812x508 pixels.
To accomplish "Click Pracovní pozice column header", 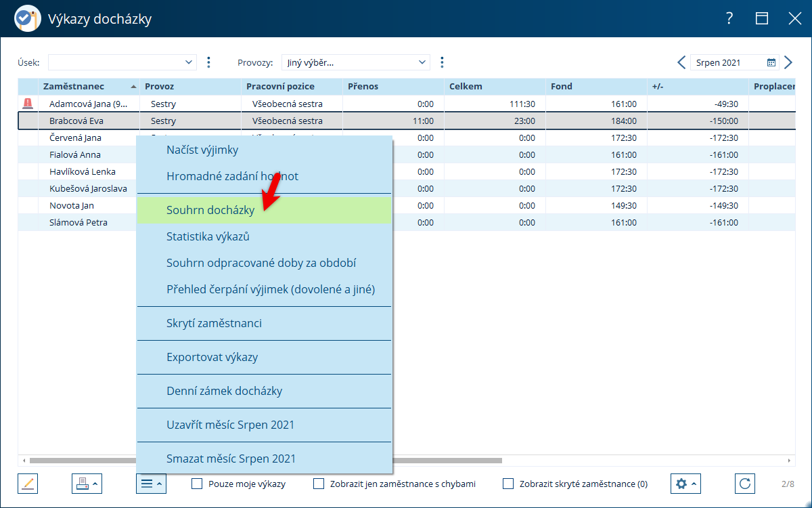I will pos(292,87).
